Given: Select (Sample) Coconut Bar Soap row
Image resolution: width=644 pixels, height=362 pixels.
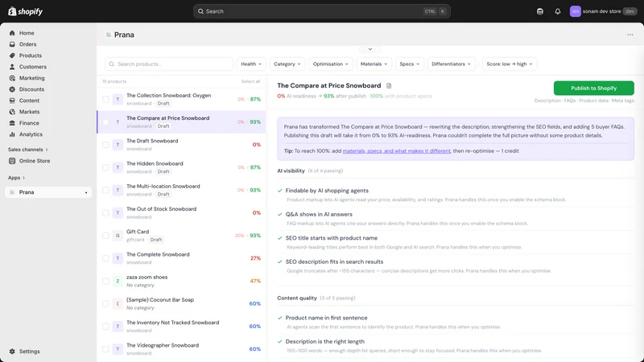Looking at the screenshot, I should click(181, 304).
